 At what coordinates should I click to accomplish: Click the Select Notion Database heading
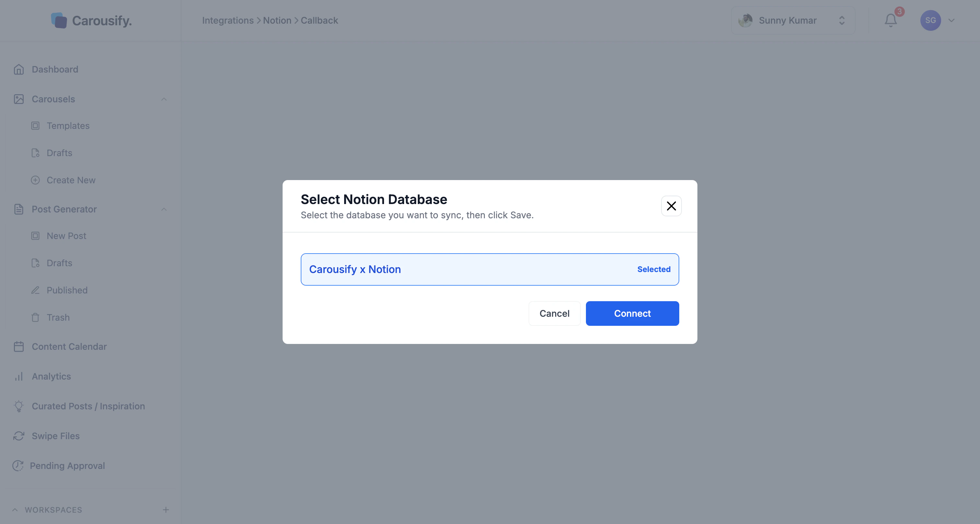coord(374,199)
